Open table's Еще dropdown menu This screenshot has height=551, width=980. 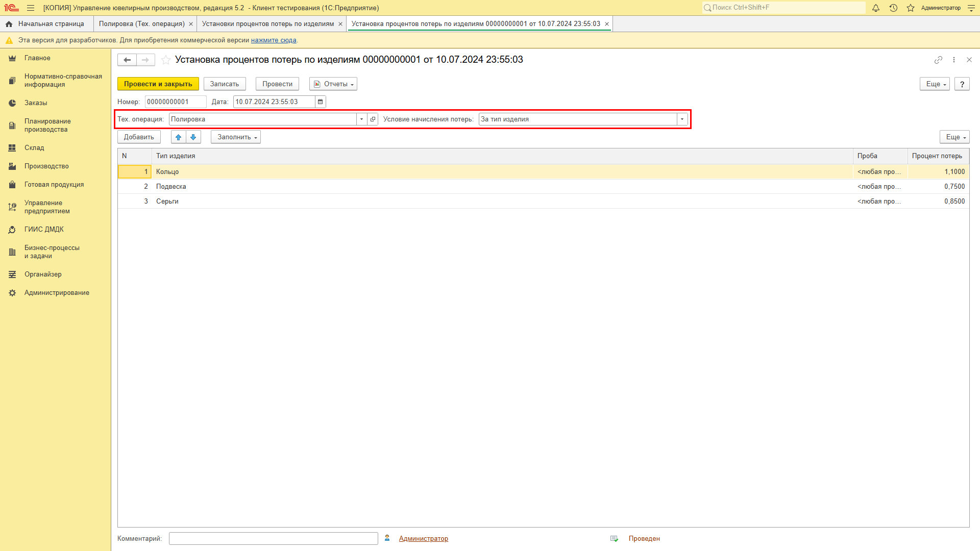[x=954, y=137]
